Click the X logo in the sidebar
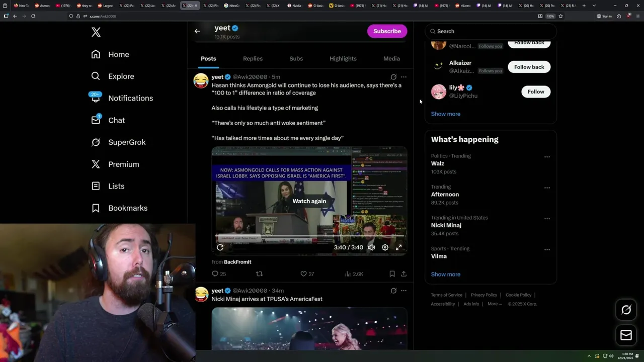Image resolution: width=644 pixels, height=362 pixels. point(96,32)
